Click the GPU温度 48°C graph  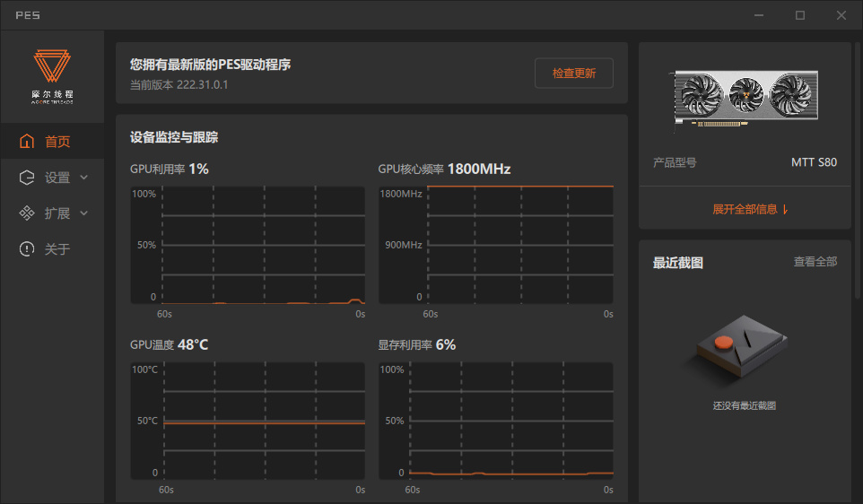248,421
